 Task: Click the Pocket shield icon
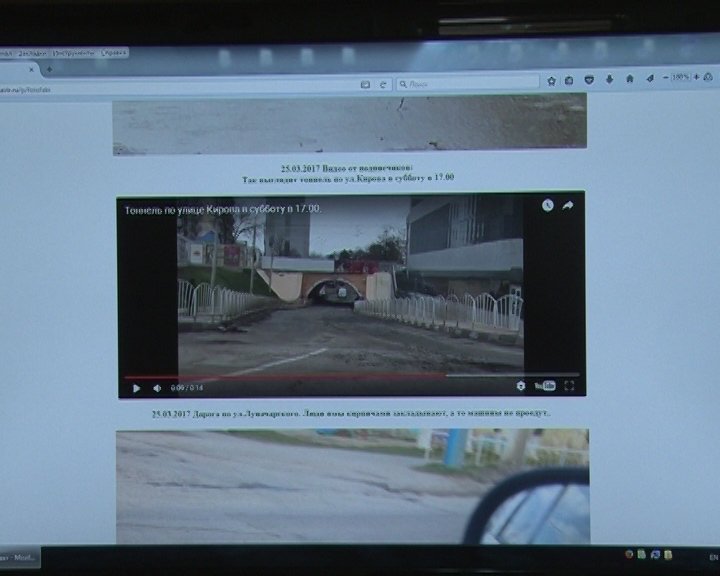coord(589,80)
